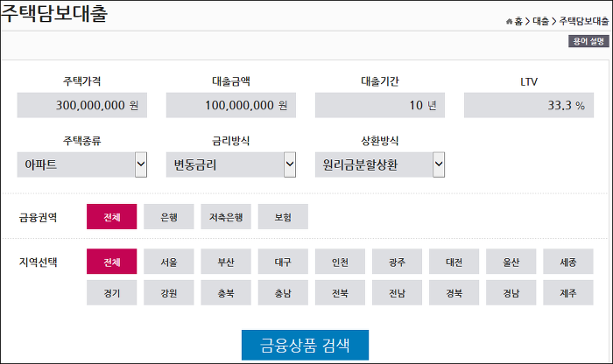Open the 용어 설명 glossary button

click(588, 41)
